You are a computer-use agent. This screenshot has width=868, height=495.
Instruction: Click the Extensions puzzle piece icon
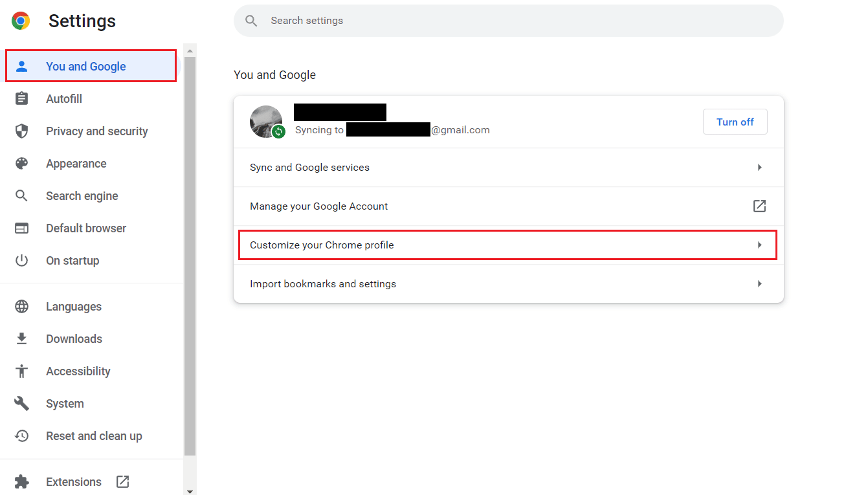22,481
